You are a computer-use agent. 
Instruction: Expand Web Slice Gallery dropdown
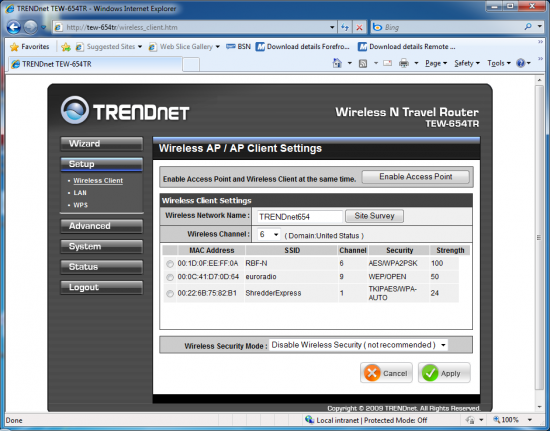tap(217, 47)
